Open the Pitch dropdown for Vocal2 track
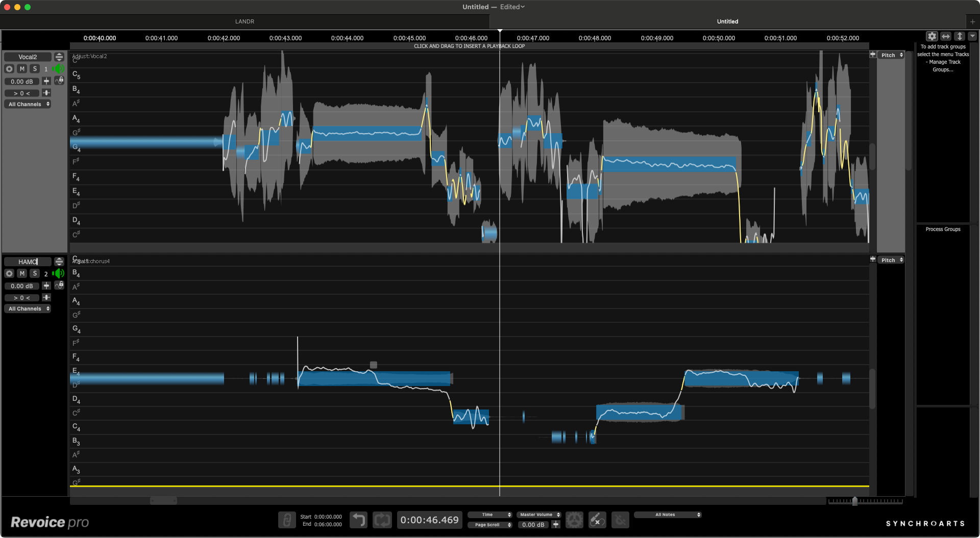 coord(891,55)
